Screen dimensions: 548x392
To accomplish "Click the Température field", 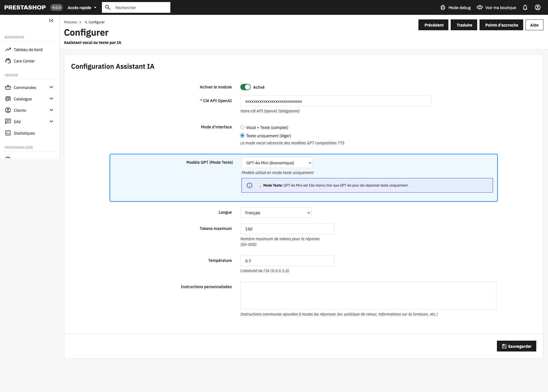I will pos(287,261).
